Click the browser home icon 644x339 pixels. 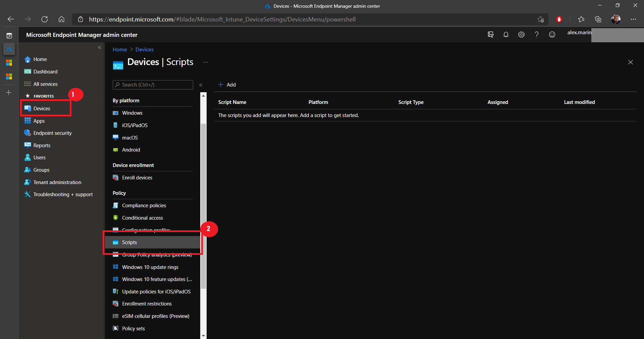tap(61, 19)
